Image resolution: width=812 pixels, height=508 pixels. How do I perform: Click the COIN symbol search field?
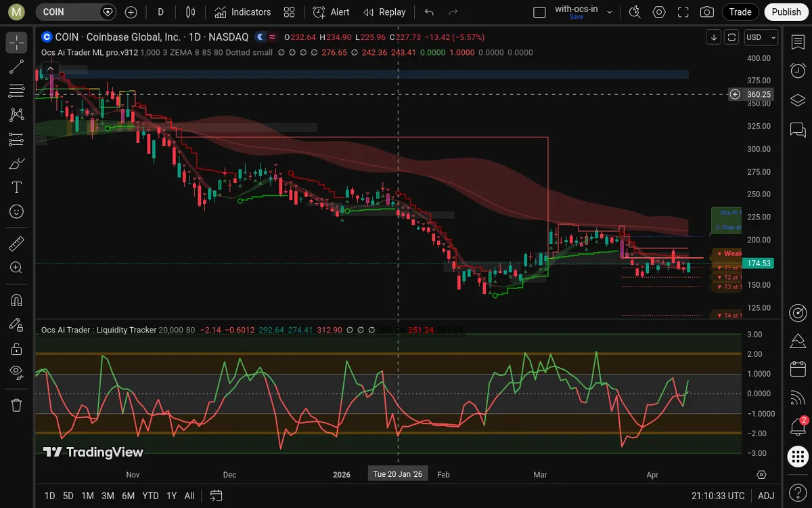pos(76,12)
